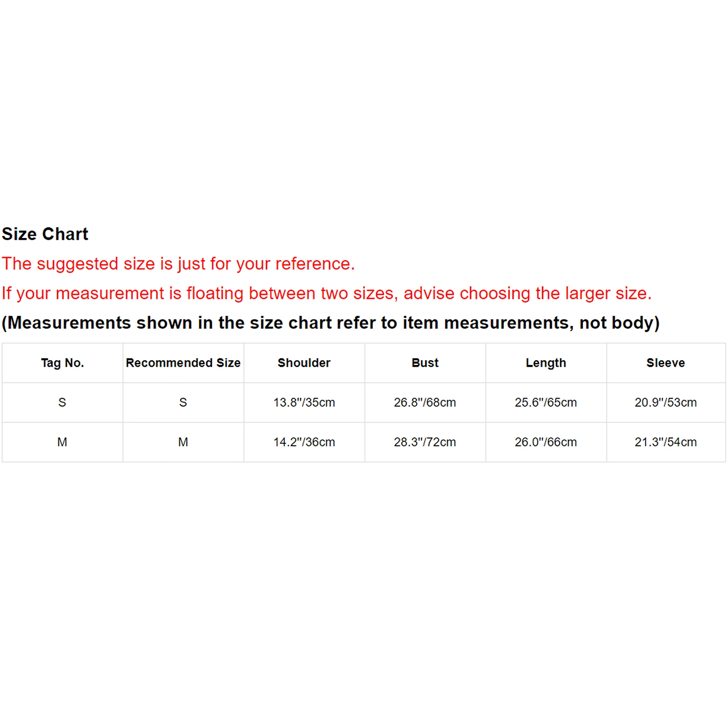Screen dimensions: 728x728
Task: Click the 25.6"/65cm length cell
Action: click(x=546, y=403)
